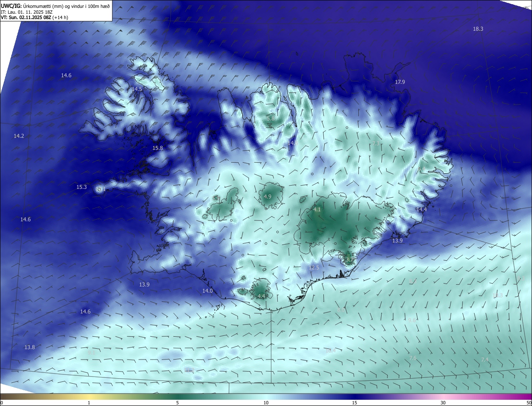Click the 17.9 value off northeast coast
This screenshot has height=406, width=532.
coord(400,82)
